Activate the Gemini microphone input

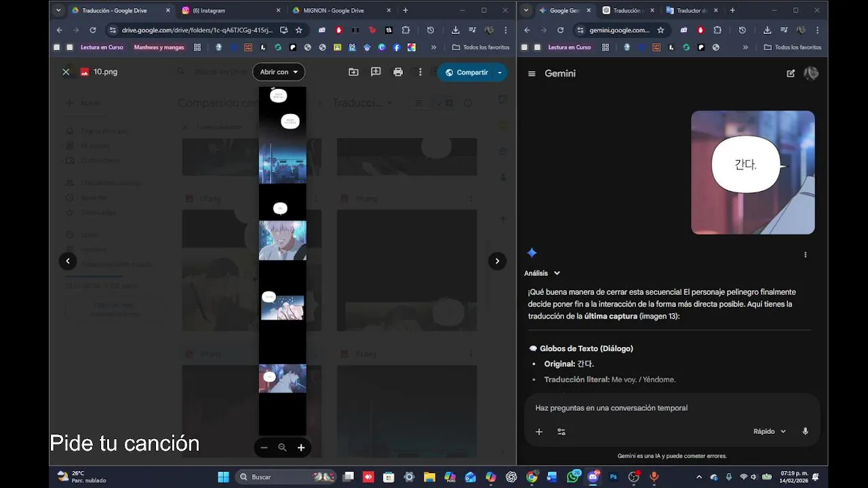(x=806, y=432)
